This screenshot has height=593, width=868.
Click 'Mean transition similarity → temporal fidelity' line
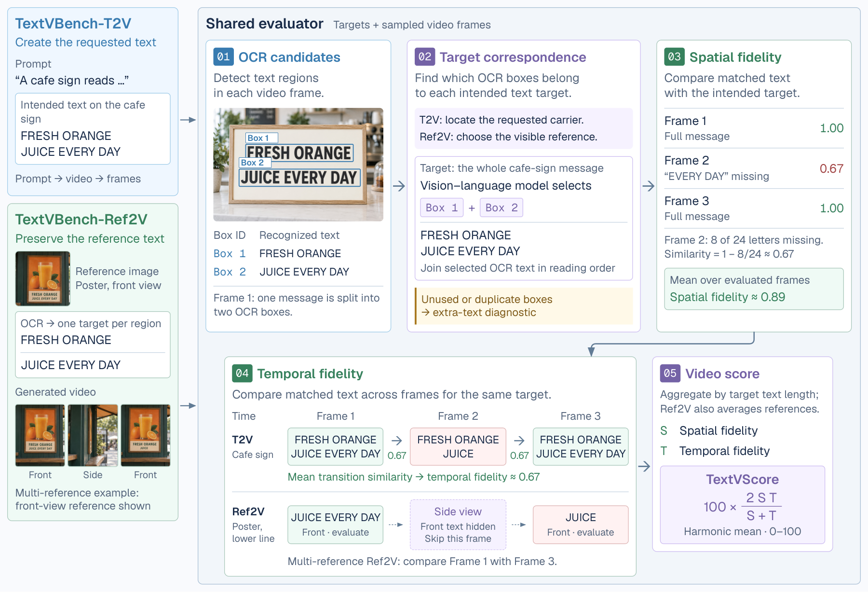[x=414, y=477]
